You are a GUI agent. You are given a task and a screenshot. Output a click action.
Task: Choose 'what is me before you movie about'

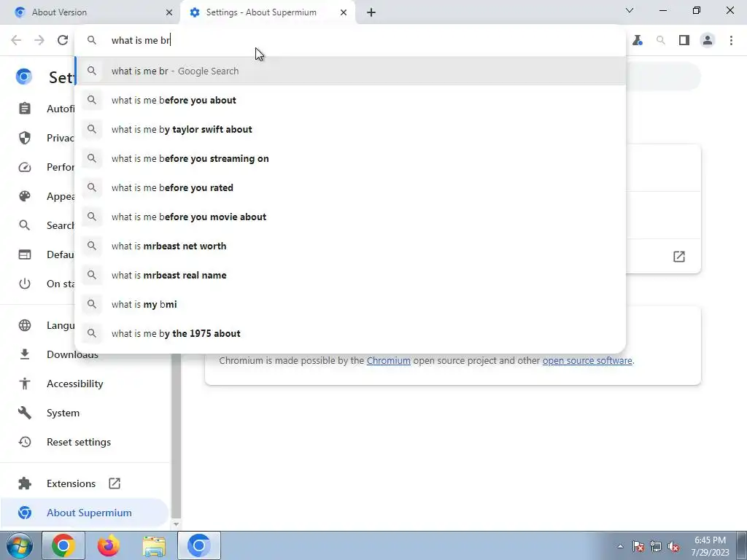pyautogui.click(x=350, y=217)
